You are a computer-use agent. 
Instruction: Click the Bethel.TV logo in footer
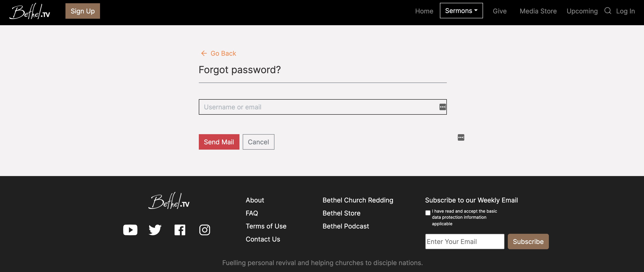[x=169, y=201]
